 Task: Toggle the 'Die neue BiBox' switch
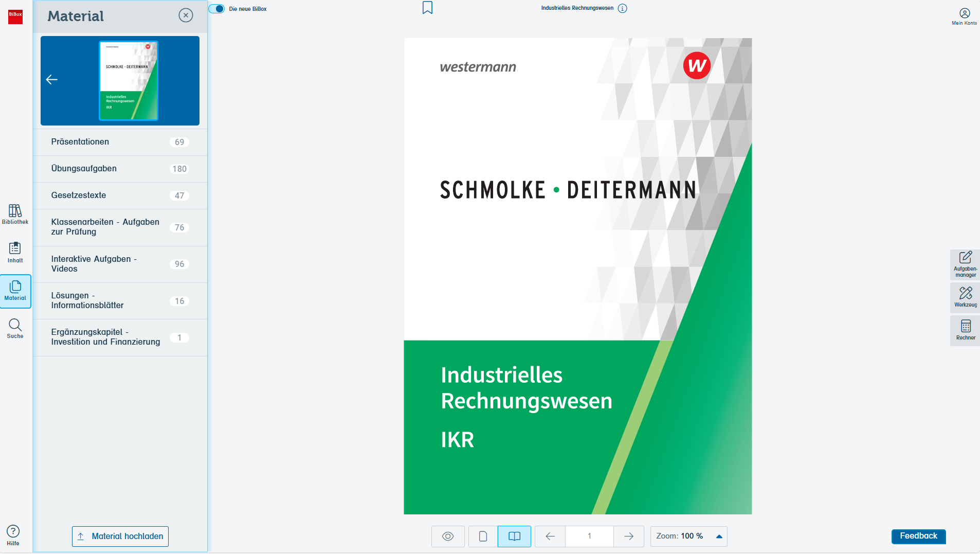[216, 9]
